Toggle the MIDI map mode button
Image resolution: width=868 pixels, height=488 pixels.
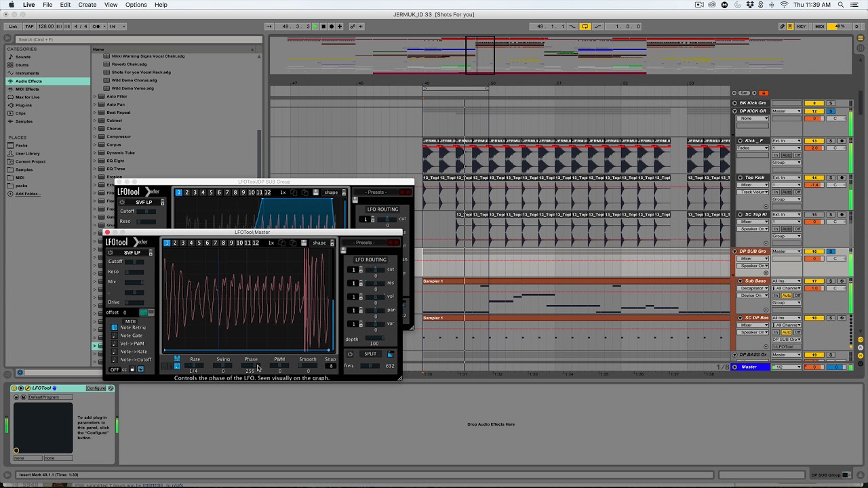coord(820,26)
